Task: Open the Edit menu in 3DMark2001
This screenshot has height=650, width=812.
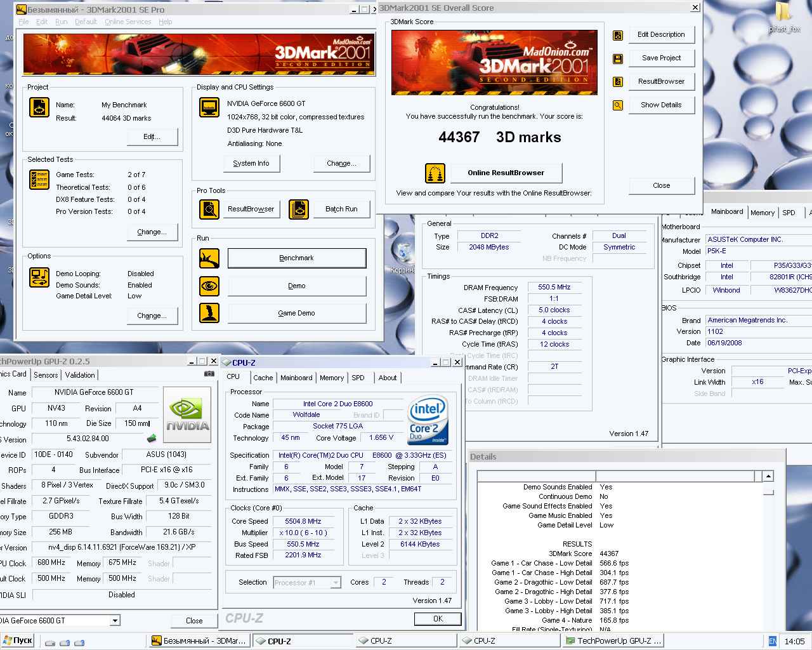Action: [42, 22]
